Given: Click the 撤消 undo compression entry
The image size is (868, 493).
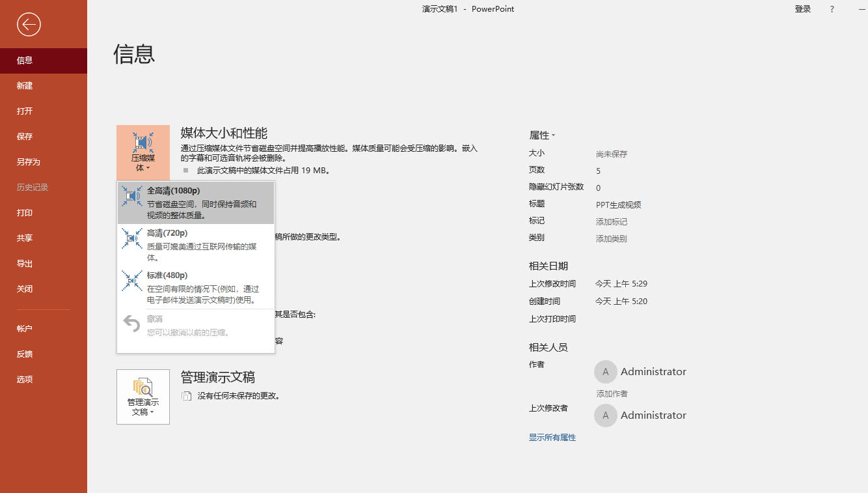Looking at the screenshot, I should pyautogui.click(x=196, y=325).
